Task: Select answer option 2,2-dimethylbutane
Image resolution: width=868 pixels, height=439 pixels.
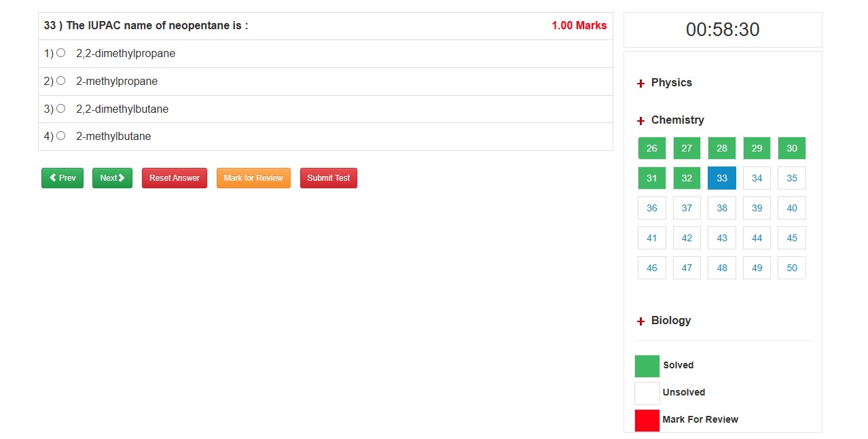Action: coord(60,108)
